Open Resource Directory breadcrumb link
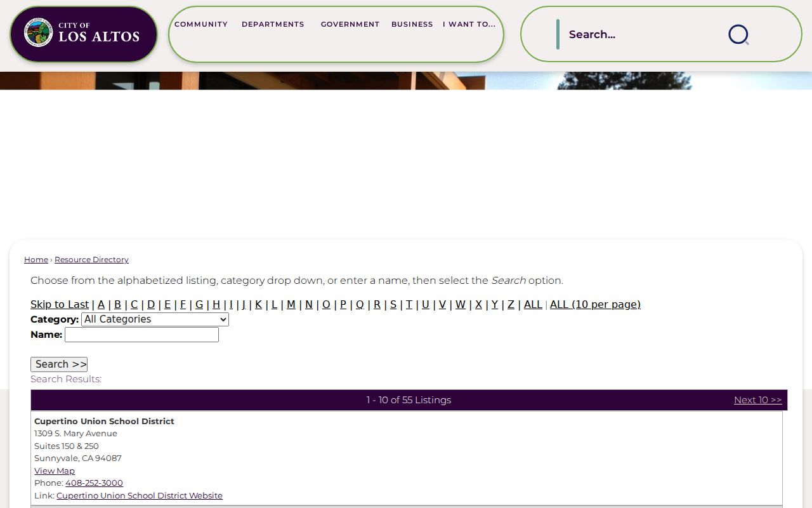 coord(91,260)
